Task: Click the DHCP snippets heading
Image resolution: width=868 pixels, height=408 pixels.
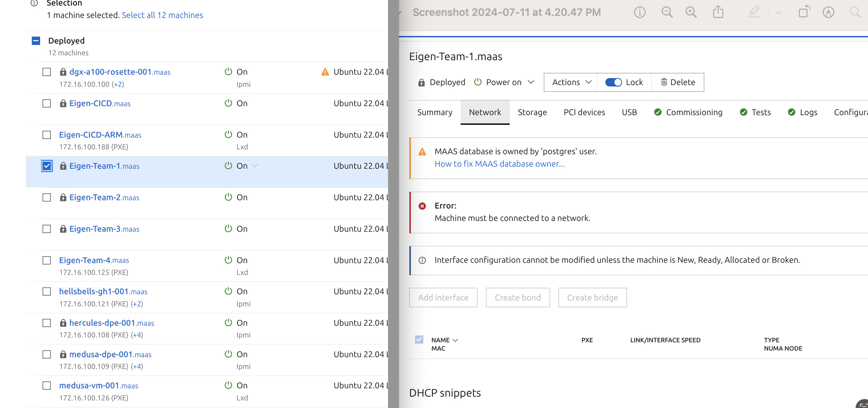Action: pyautogui.click(x=445, y=393)
